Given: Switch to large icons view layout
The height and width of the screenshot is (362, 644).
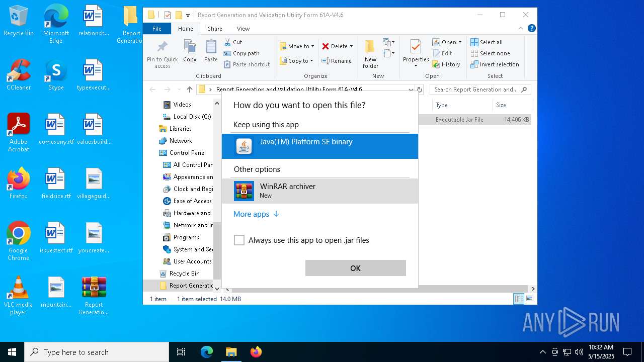Looking at the screenshot, I should click(529, 299).
